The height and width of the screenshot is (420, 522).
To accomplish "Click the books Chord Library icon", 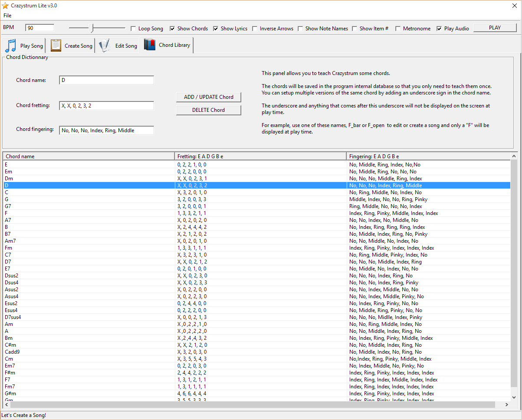I will (150, 45).
